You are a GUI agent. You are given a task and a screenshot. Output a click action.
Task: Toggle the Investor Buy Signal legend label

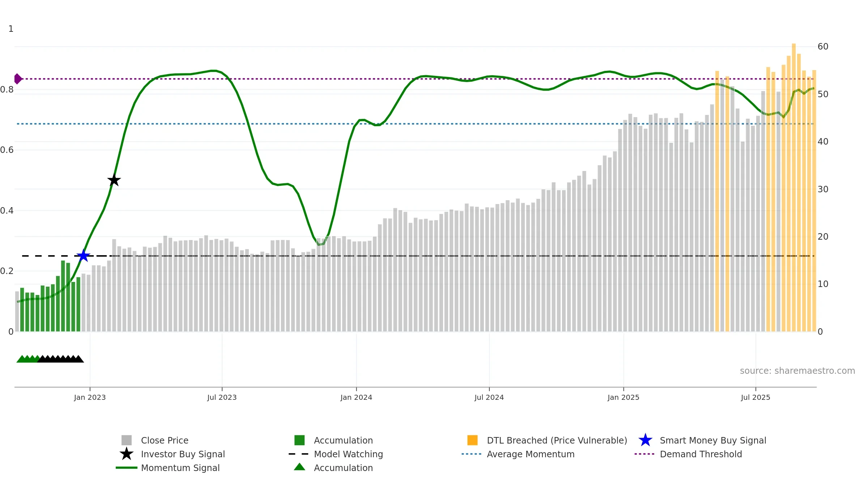point(183,454)
